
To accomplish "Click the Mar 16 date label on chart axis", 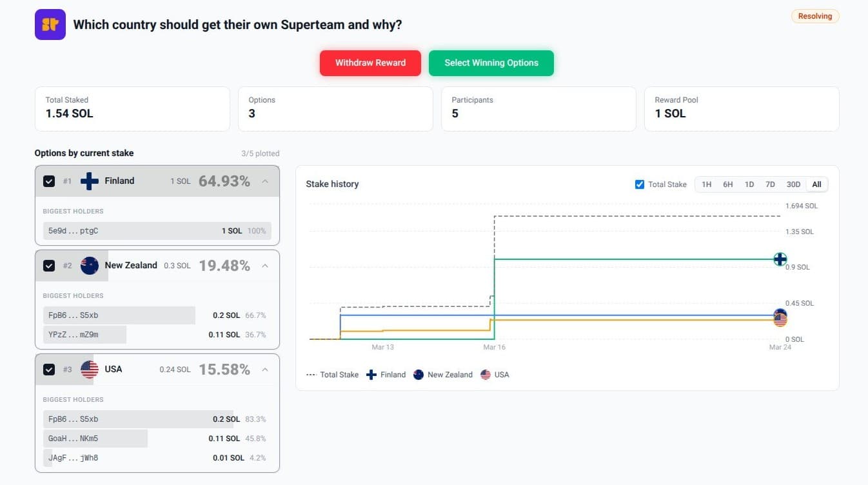I will [x=495, y=348].
